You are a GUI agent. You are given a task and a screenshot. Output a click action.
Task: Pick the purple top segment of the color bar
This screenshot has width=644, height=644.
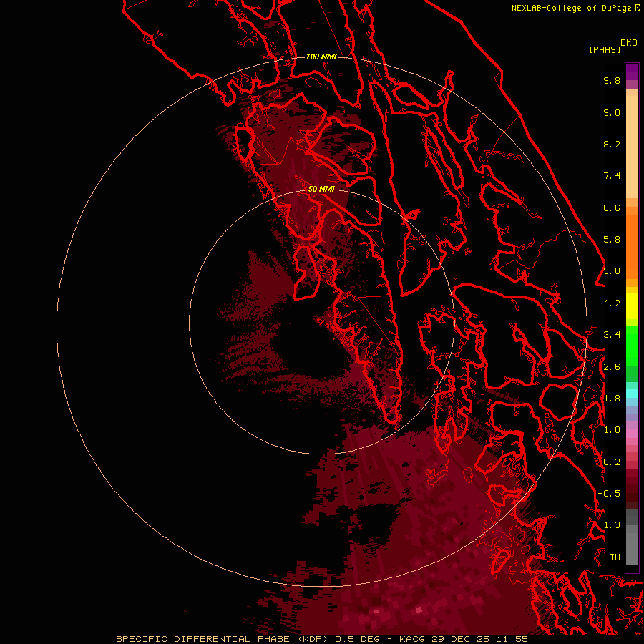[x=632, y=72]
